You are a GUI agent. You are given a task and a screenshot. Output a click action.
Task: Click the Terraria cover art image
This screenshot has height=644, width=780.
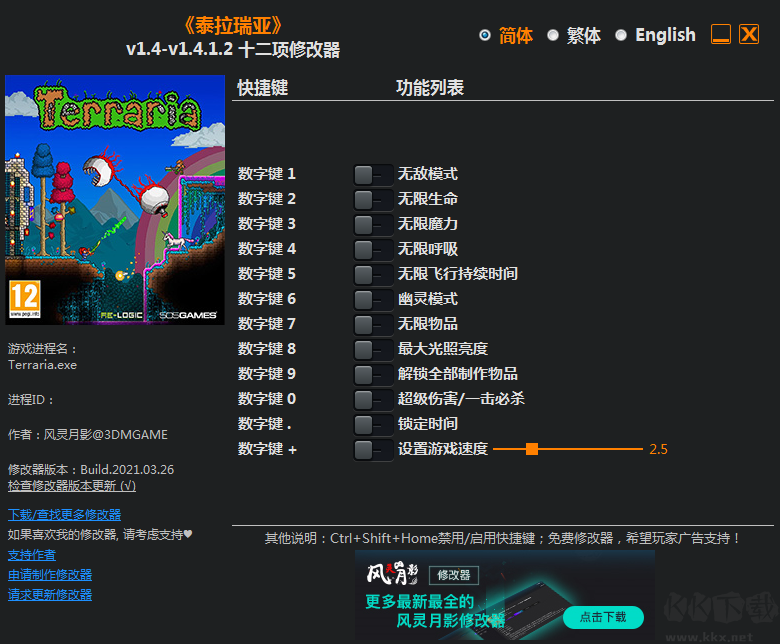(115, 200)
